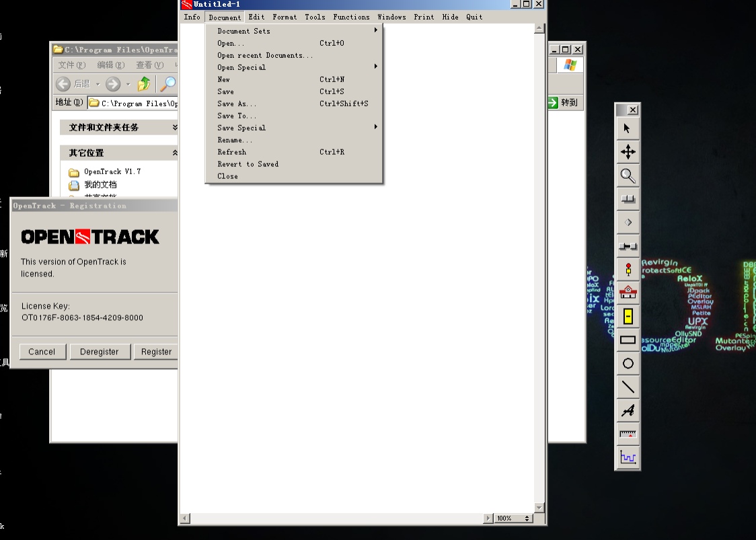Select the circle drawing tool
Screen dimensions: 756x540
pyautogui.click(x=628, y=363)
